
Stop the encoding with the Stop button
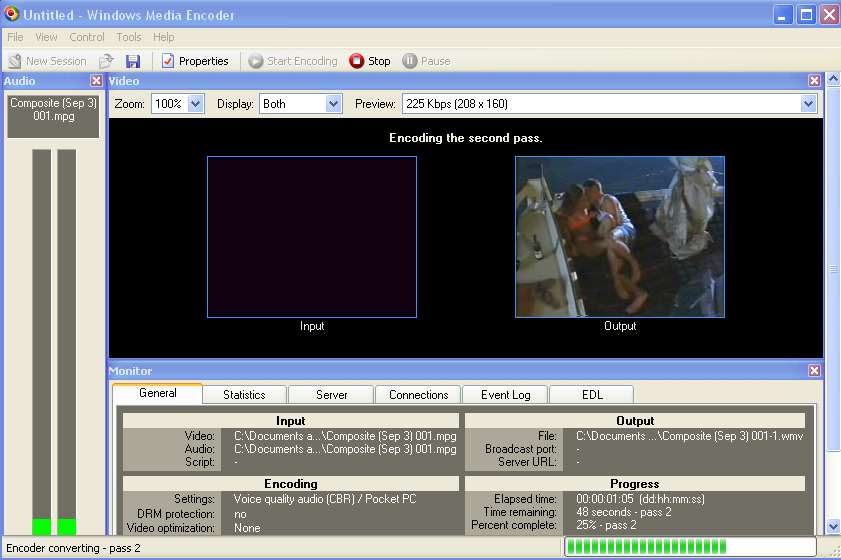pos(370,61)
